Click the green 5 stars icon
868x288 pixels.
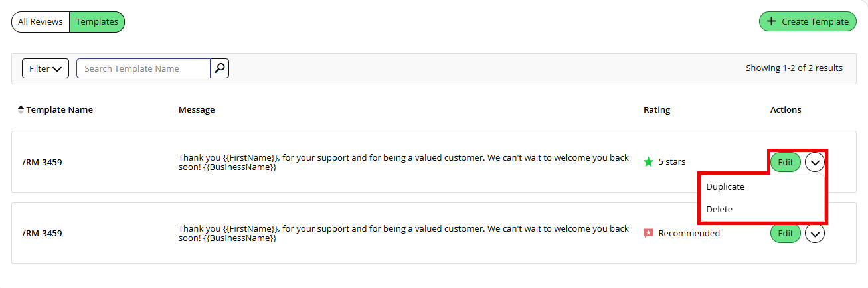(649, 161)
